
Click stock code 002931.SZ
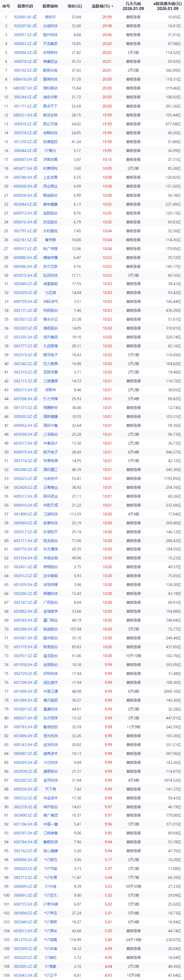[23, 656]
